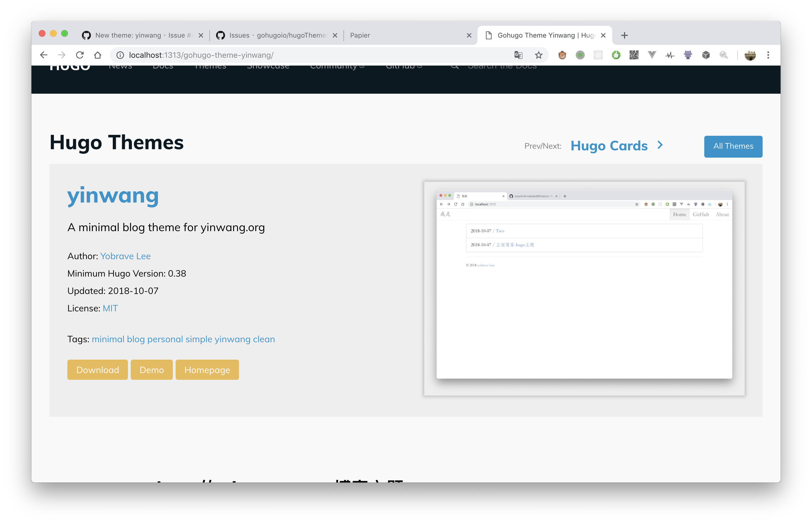Image resolution: width=812 pixels, height=524 pixels.
Task: Click the Download button for yinwang
Action: pyautogui.click(x=97, y=369)
